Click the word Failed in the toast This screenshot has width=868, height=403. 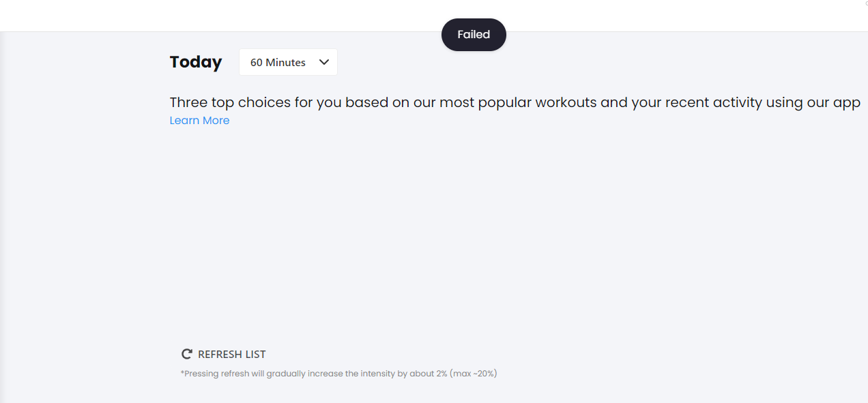pyautogui.click(x=474, y=35)
